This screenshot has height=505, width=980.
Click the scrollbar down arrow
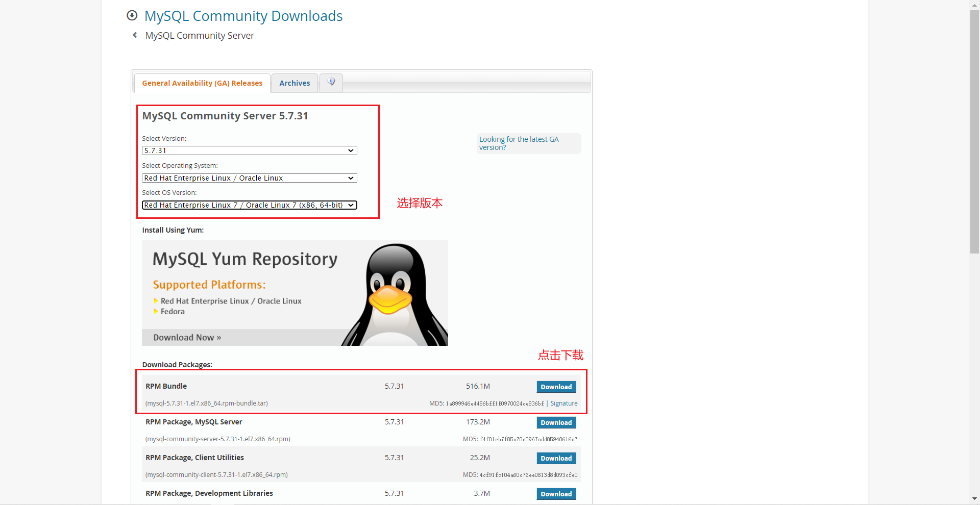click(x=974, y=499)
